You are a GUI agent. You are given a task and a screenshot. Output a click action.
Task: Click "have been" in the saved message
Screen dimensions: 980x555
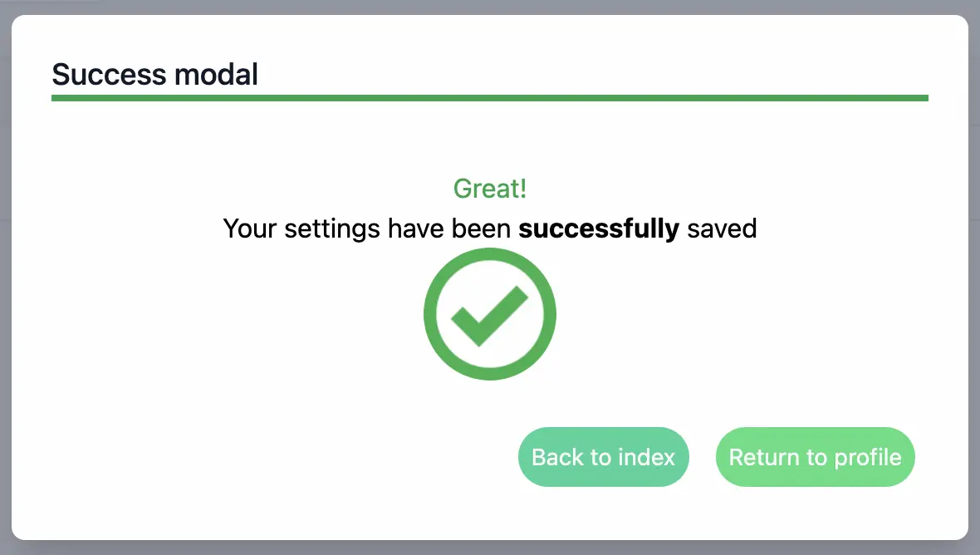click(449, 228)
